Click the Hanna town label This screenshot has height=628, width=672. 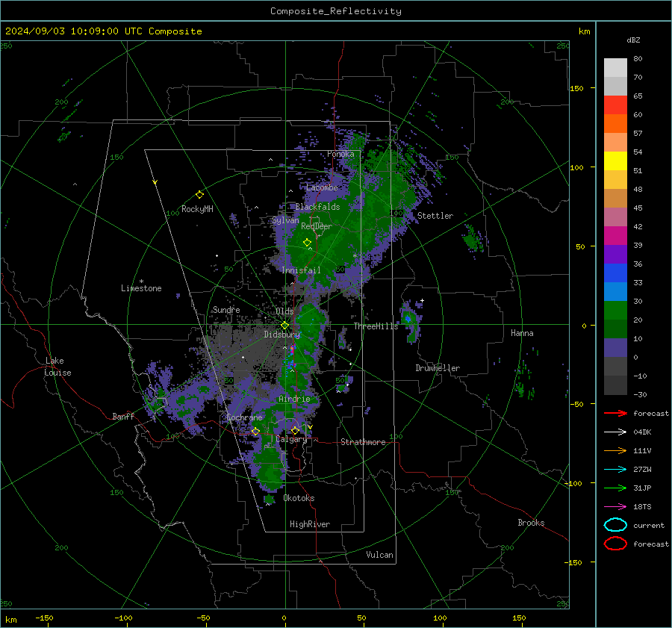522,333
